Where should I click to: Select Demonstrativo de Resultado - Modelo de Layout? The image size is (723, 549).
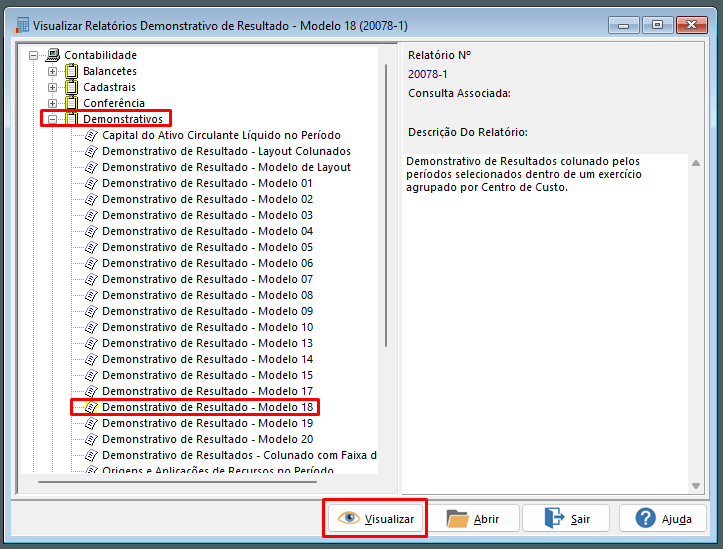point(226,167)
